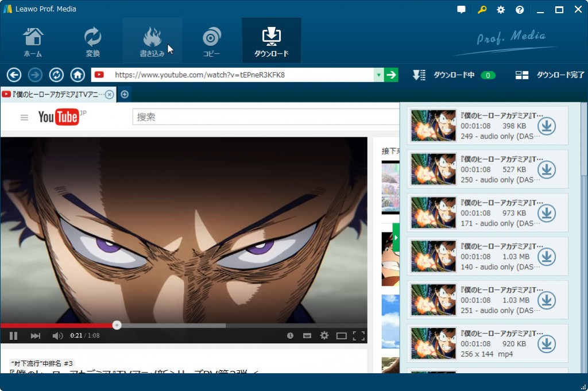The image size is (588, 391).
Task: Pause the YouTube video playback
Action: [x=13, y=336]
